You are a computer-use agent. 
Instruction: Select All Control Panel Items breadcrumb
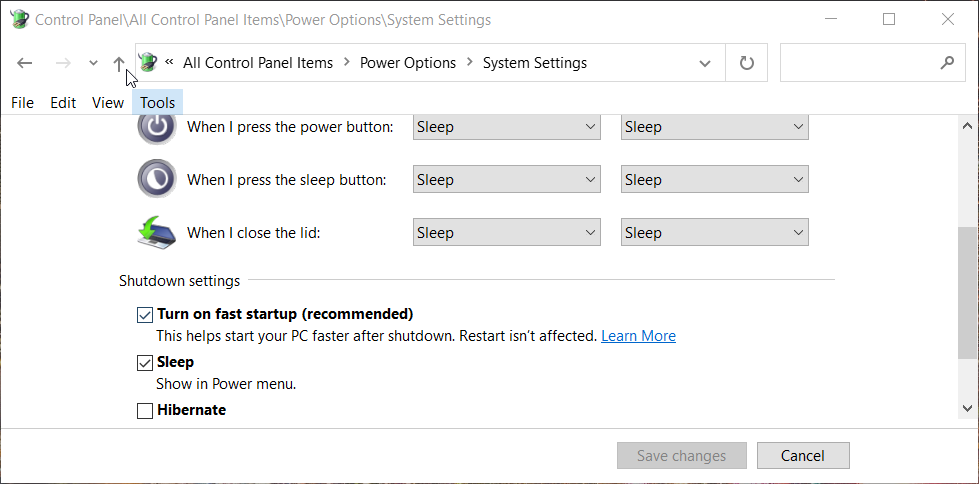coord(258,63)
